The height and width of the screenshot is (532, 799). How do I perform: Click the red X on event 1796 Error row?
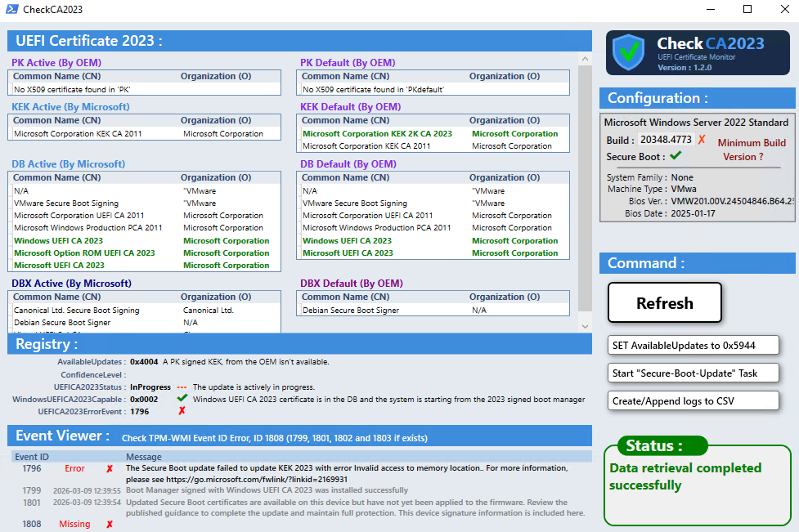(110, 468)
